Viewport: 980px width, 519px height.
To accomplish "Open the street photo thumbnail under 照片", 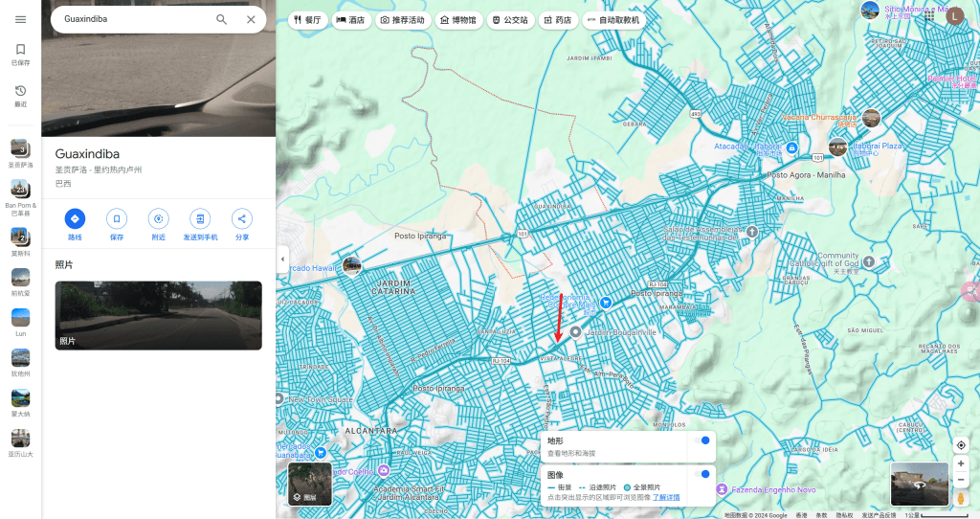I will click(x=158, y=315).
